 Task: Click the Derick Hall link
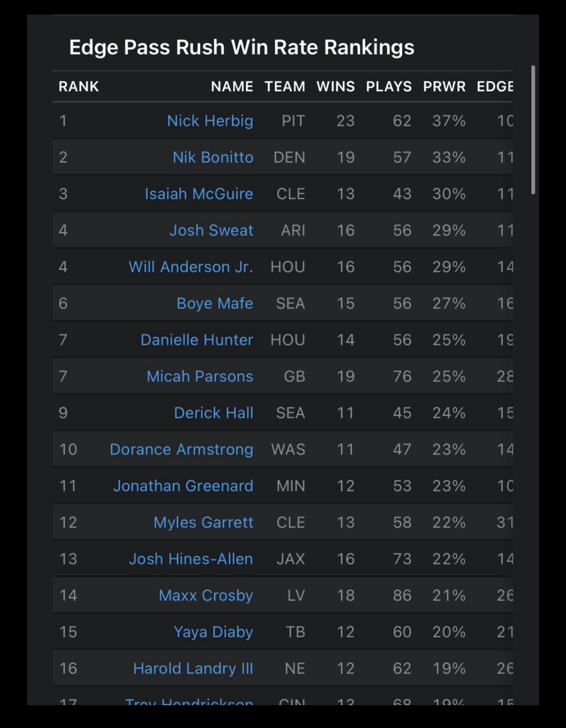(x=213, y=413)
